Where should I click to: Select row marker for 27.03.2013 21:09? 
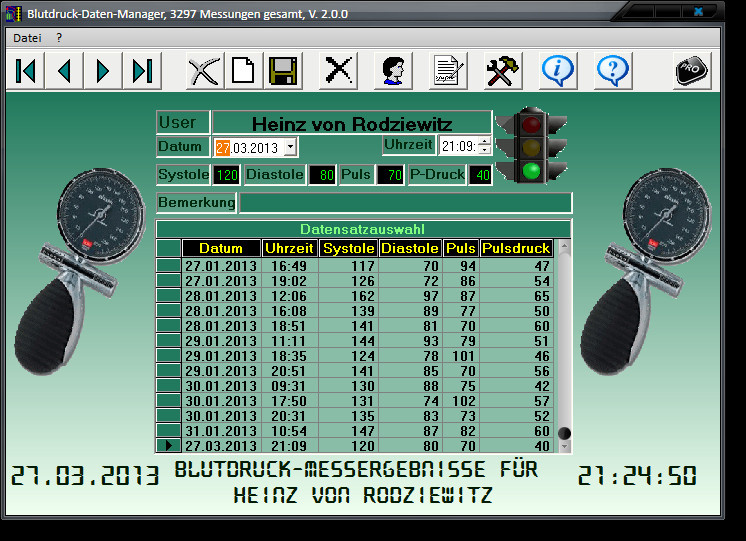pos(168,446)
